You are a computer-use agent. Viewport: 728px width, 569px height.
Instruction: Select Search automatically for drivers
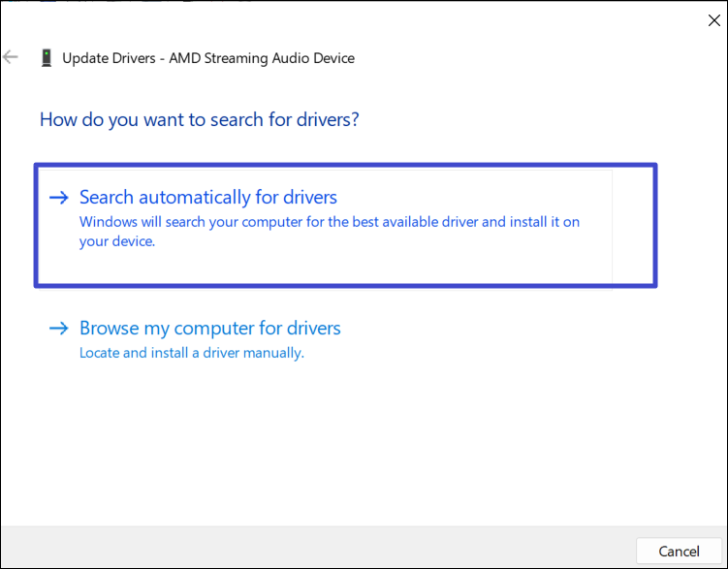pos(207,198)
